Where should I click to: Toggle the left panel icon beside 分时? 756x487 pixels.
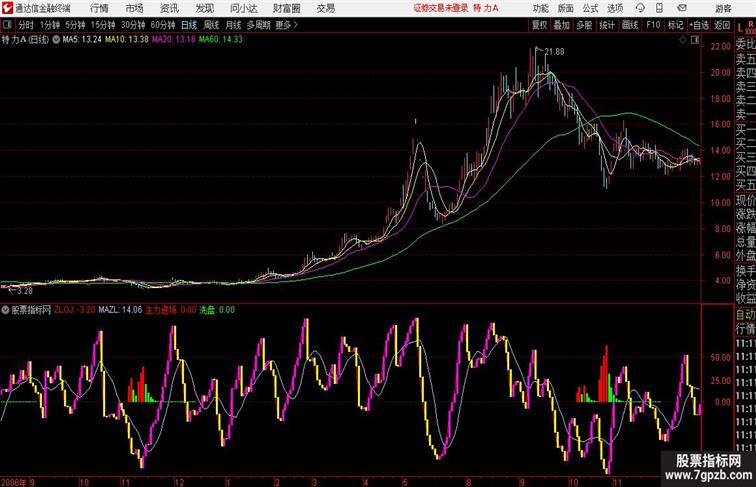7,25
